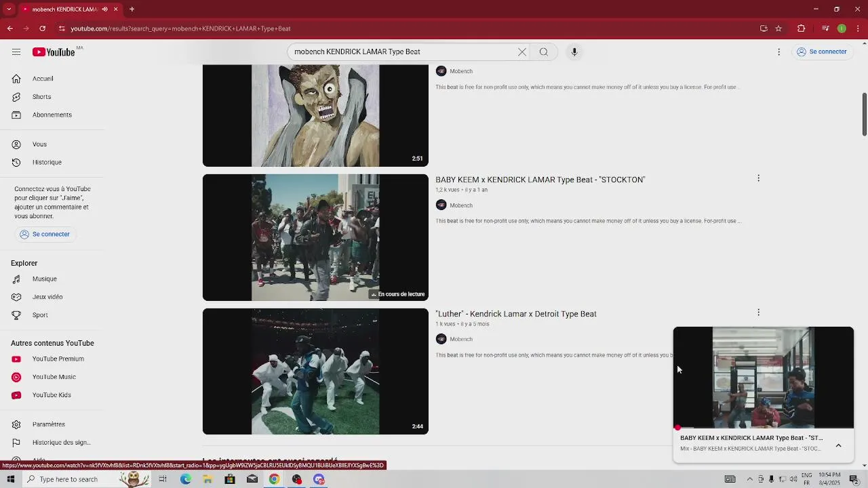Start voice search with the microphone icon
The image size is (868, 488).
click(574, 52)
